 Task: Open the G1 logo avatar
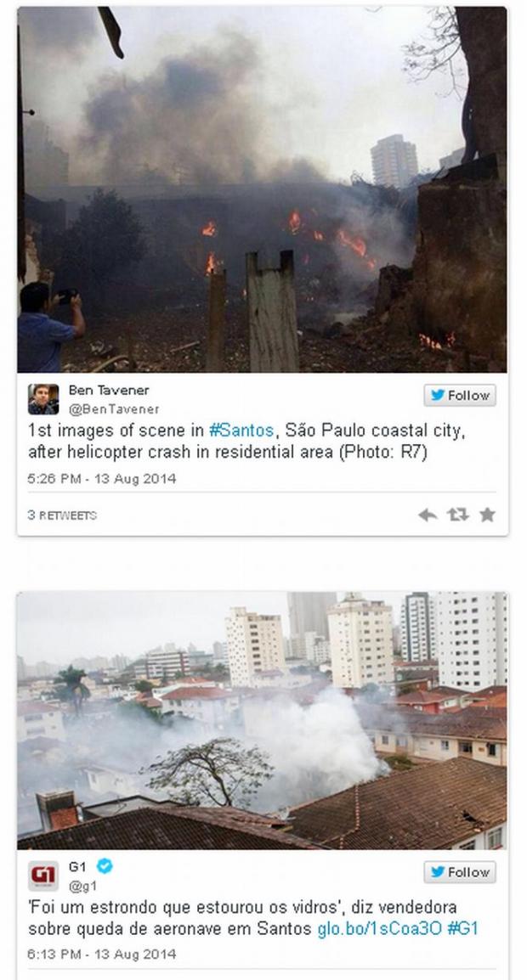tap(43, 876)
